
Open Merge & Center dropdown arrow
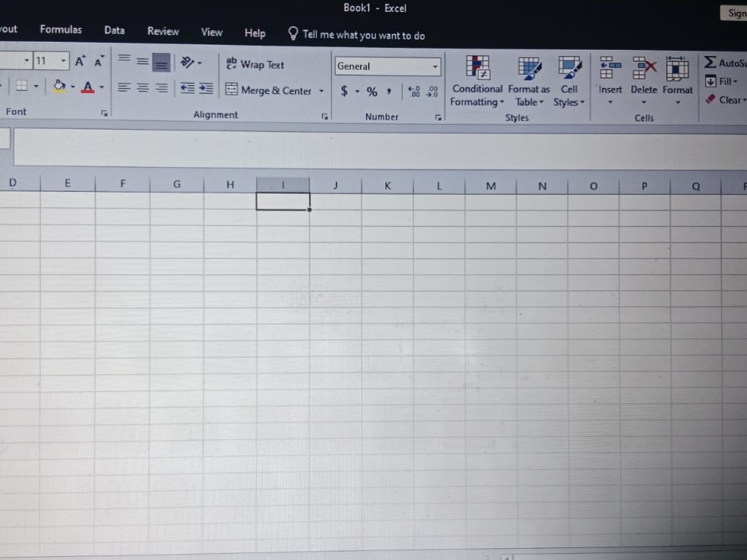pos(321,90)
